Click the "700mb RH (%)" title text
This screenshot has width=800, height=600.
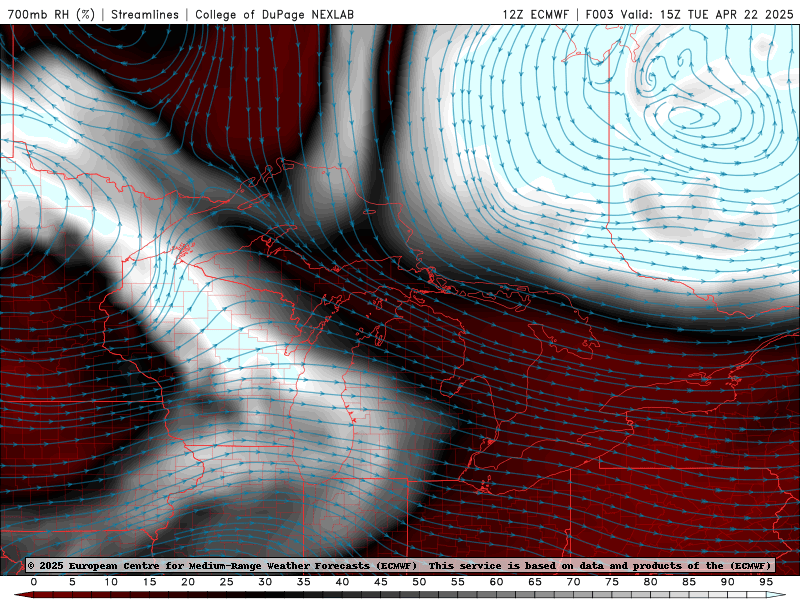point(51,14)
